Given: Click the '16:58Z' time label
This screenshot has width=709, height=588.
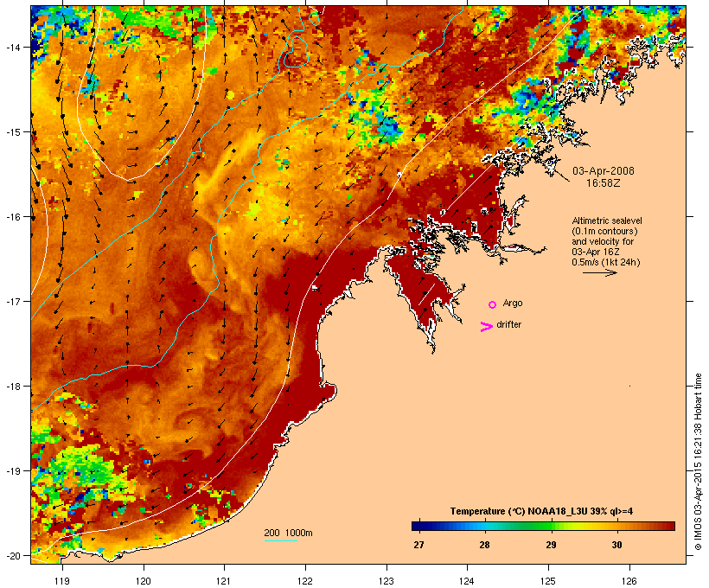Looking at the screenshot, I should (604, 183).
